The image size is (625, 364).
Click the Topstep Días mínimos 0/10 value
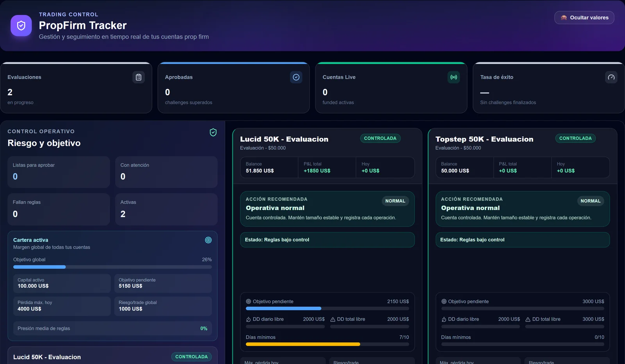[x=599, y=337]
